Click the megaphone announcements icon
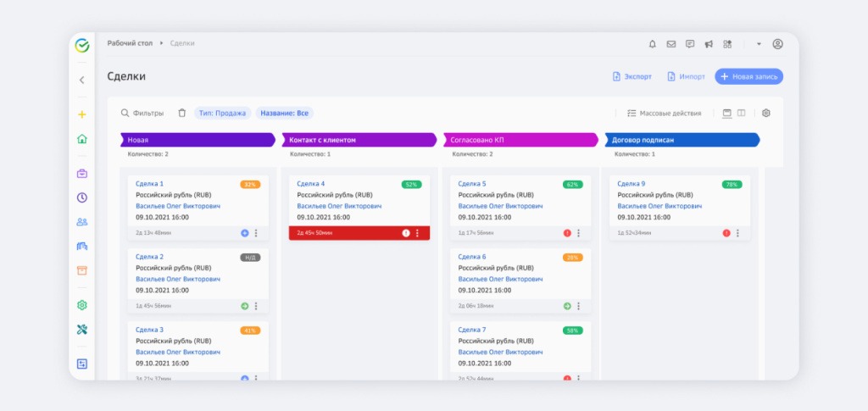This screenshot has width=868, height=411. 709,44
